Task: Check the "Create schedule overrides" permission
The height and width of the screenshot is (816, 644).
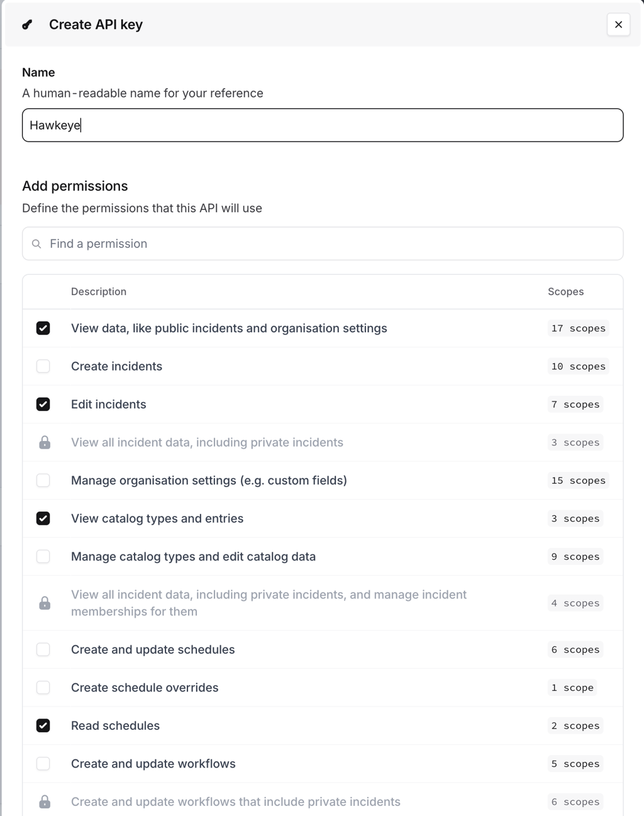Action: pos(43,688)
